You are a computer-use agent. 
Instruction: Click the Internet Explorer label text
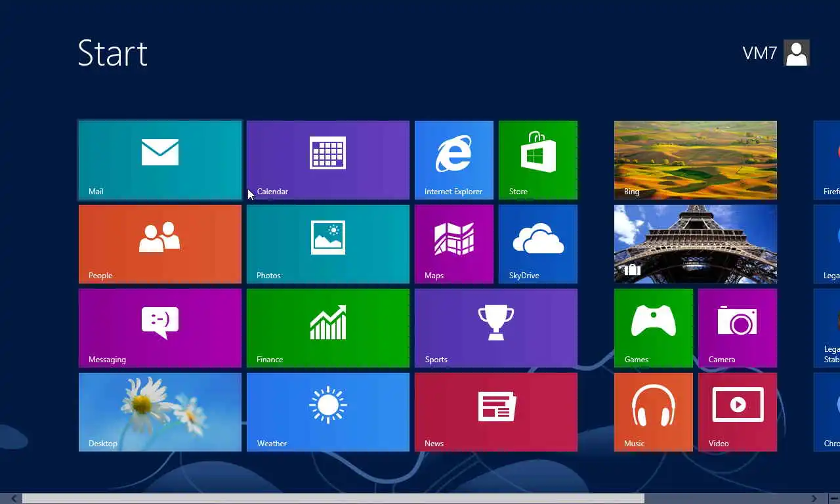click(453, 192)
